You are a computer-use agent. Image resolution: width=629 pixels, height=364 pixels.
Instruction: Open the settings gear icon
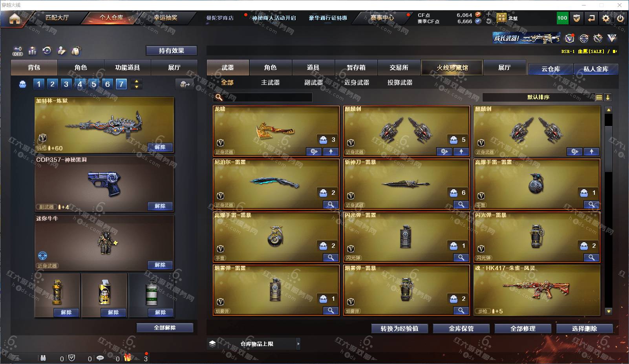click(606, 18)
